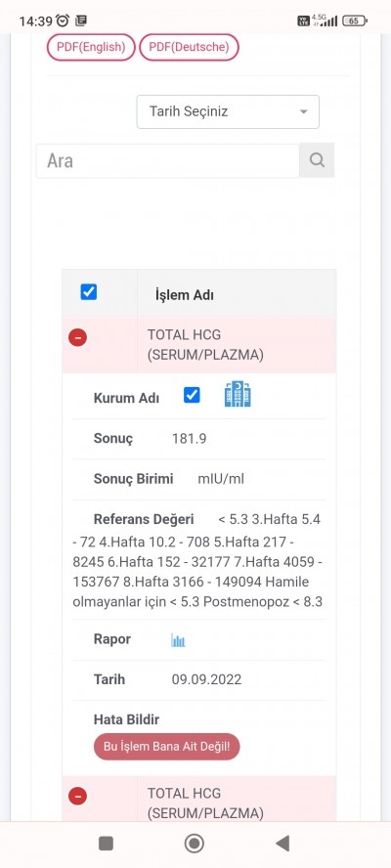Collapse second TOTAL HCG row minus icon
This screenshot has width=391, height=868.
pos(77,796)
